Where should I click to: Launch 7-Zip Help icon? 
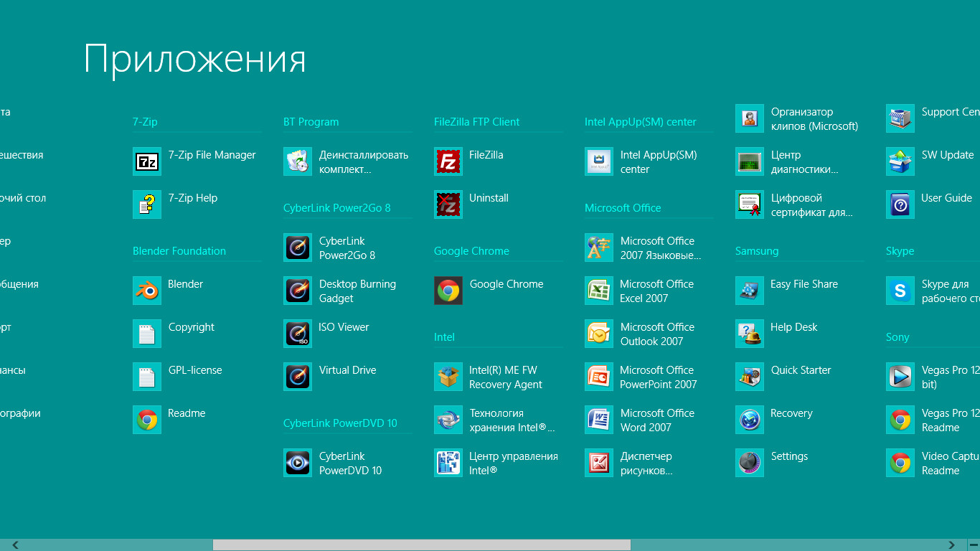click(x=147, y=204)
